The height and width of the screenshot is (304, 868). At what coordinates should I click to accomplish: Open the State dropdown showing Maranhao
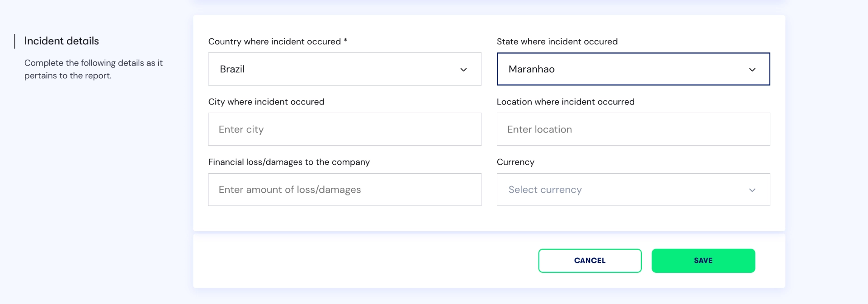pyautogui.click(x=633, y=69)
